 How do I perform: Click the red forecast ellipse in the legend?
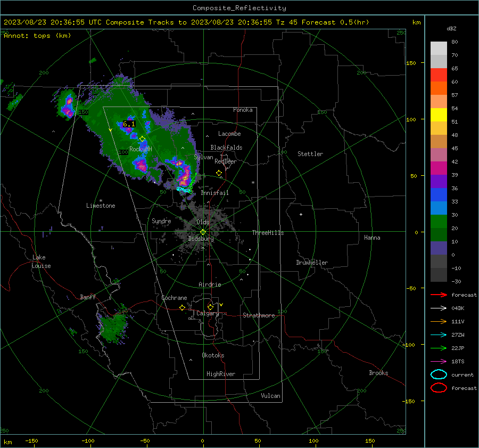[x=439, y=388]
